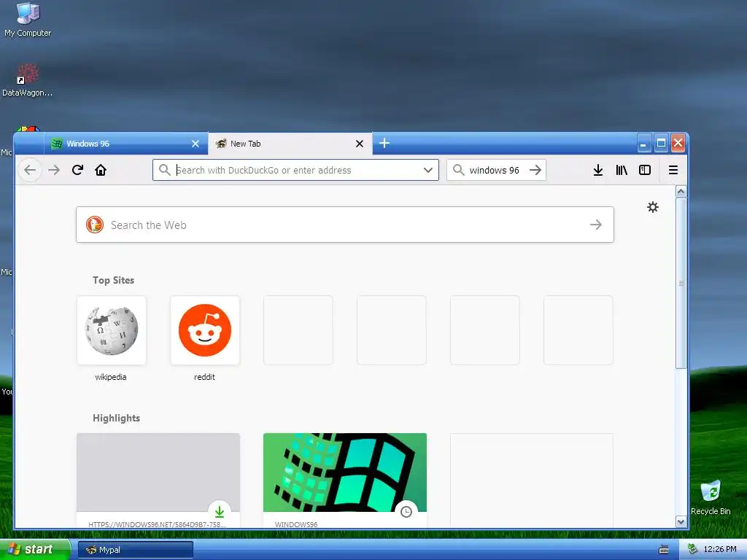
Task: Expand the address bar history dropdown
Action: [427, 170]
